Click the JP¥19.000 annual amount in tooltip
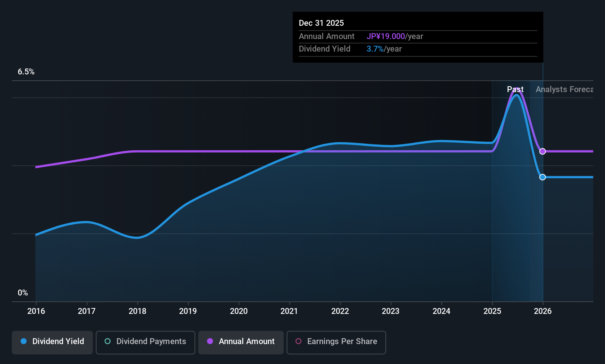The height and width of the screenshot is (364, 605). click(x=385, y=36)
